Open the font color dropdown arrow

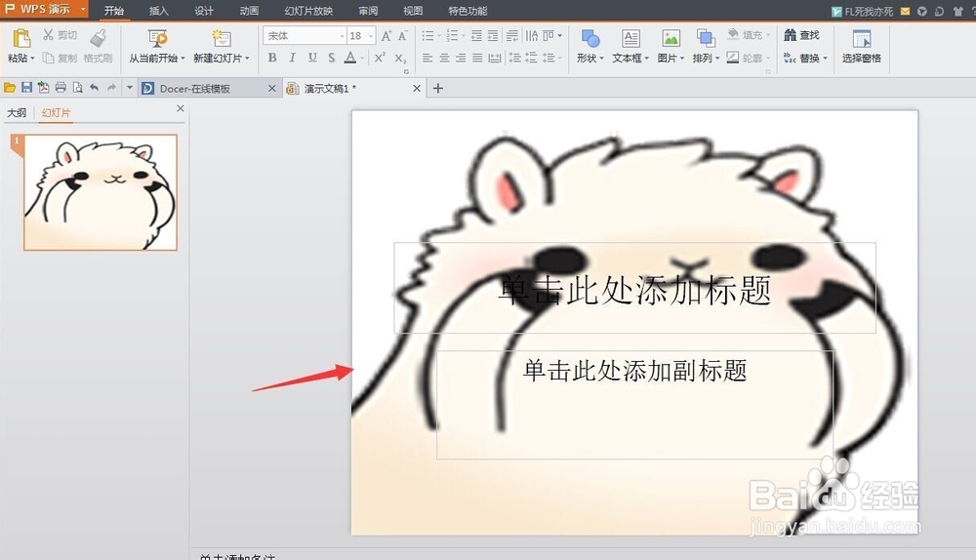(362, 59)
